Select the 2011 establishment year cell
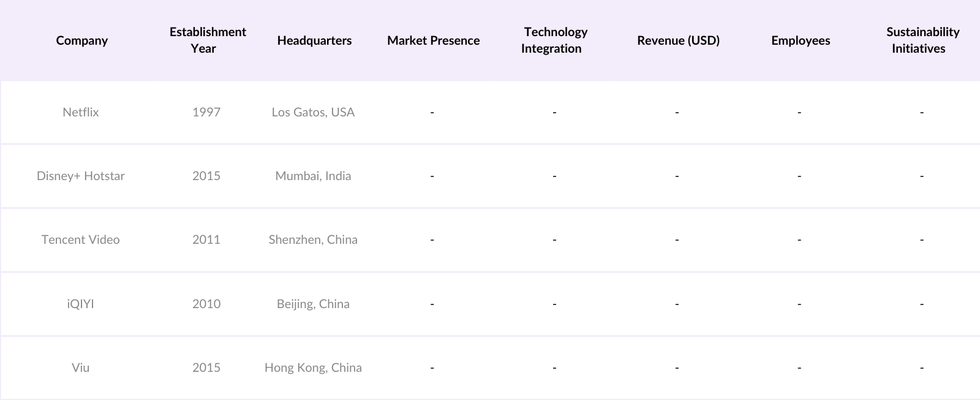This screenshot has height=400, width=980. click(x=206, y=240)
